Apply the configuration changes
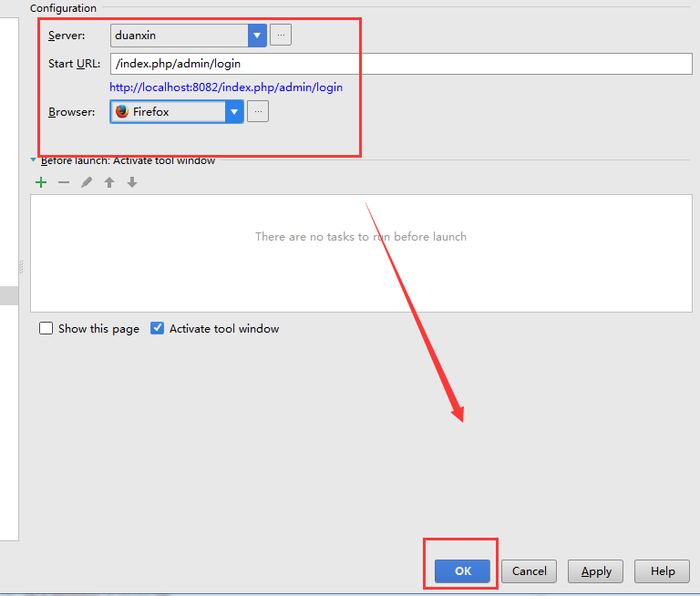This screenshot has width=700, height=596. click(x=595, y=571)
